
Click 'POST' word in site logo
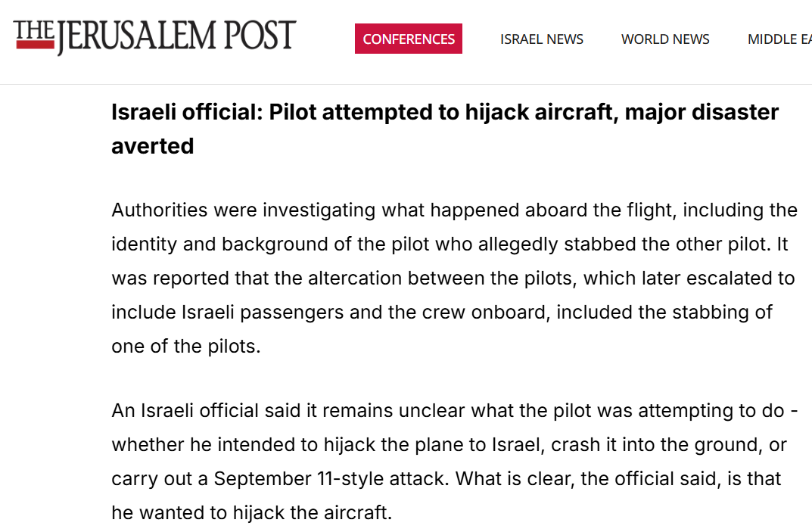[260, 36]
